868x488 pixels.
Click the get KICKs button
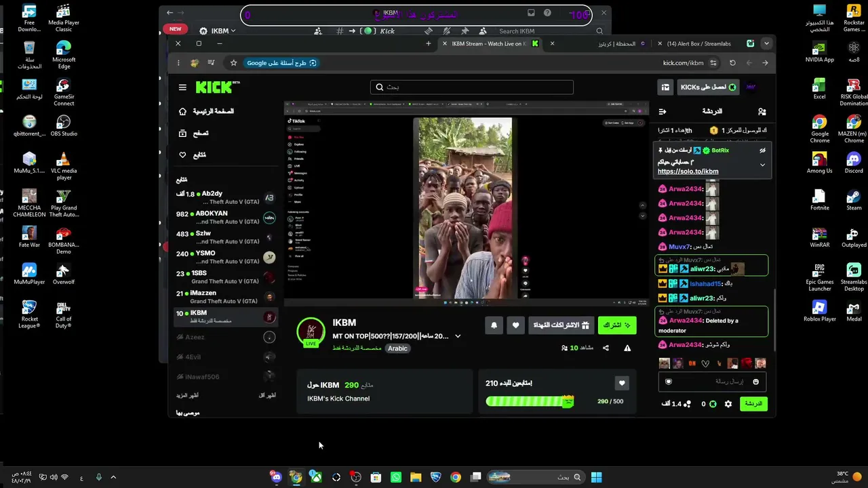click(x=708, y=87)
